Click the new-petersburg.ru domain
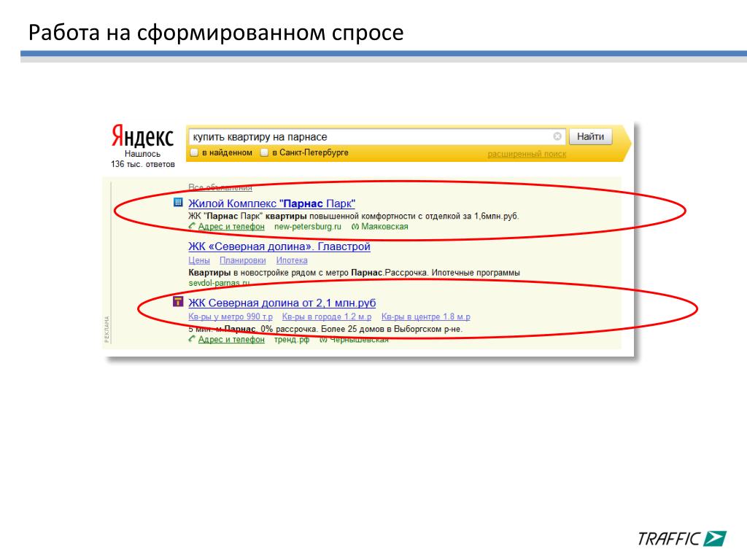The image size is (747, 560). 308,227
